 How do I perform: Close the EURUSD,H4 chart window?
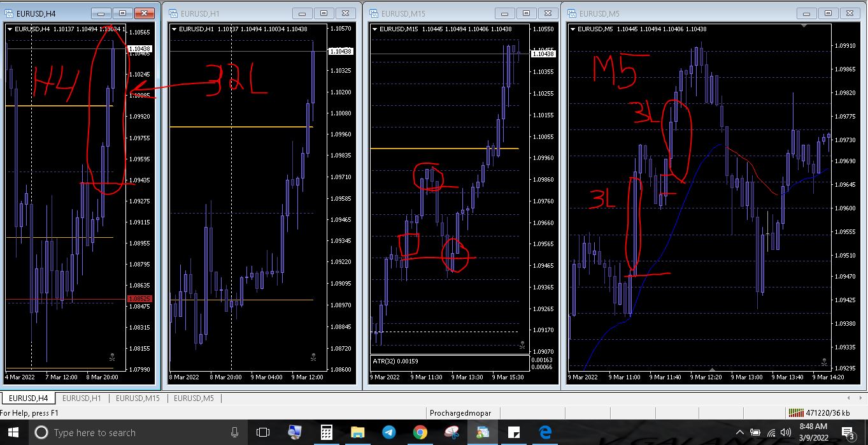pos(145,13)
